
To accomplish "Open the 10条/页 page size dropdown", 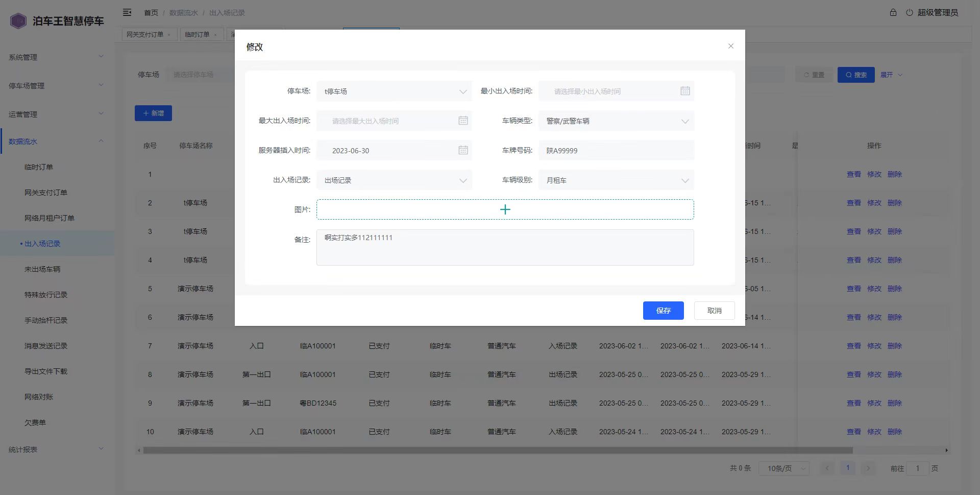I will 783,468.
